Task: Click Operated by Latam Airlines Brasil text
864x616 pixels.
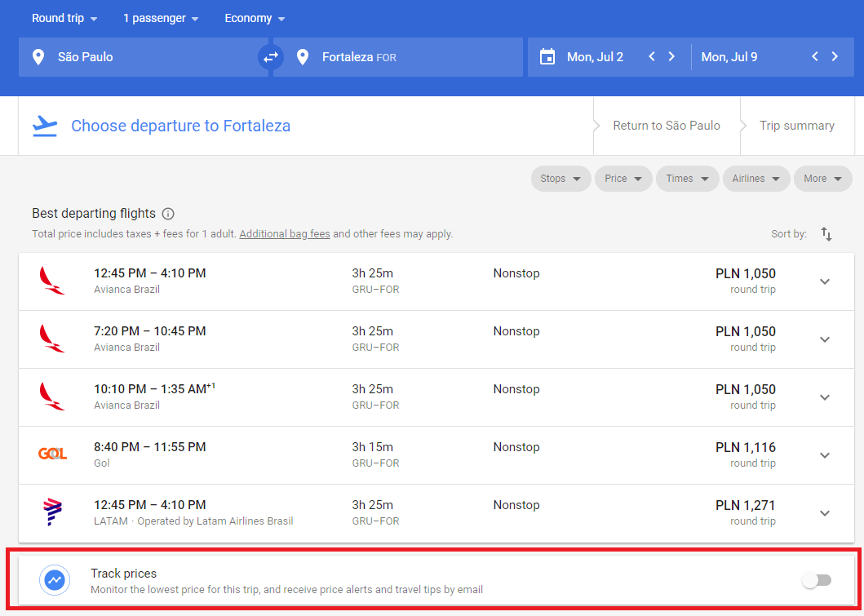Action: (x=215, y=521)
